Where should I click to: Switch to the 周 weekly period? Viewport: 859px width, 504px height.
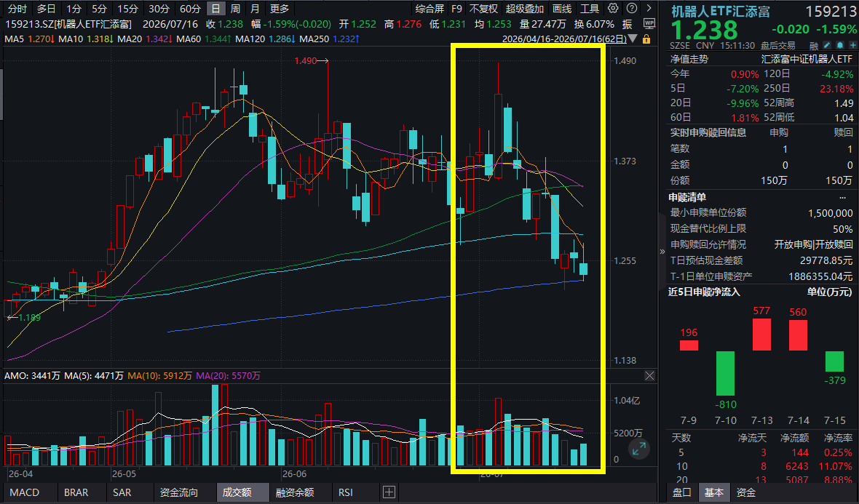pos(236,9)
